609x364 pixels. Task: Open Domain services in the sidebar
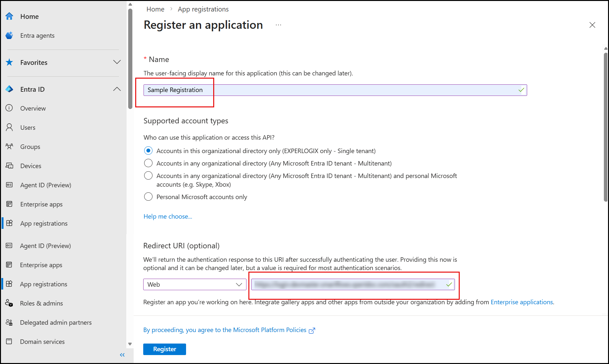(43, 342)
